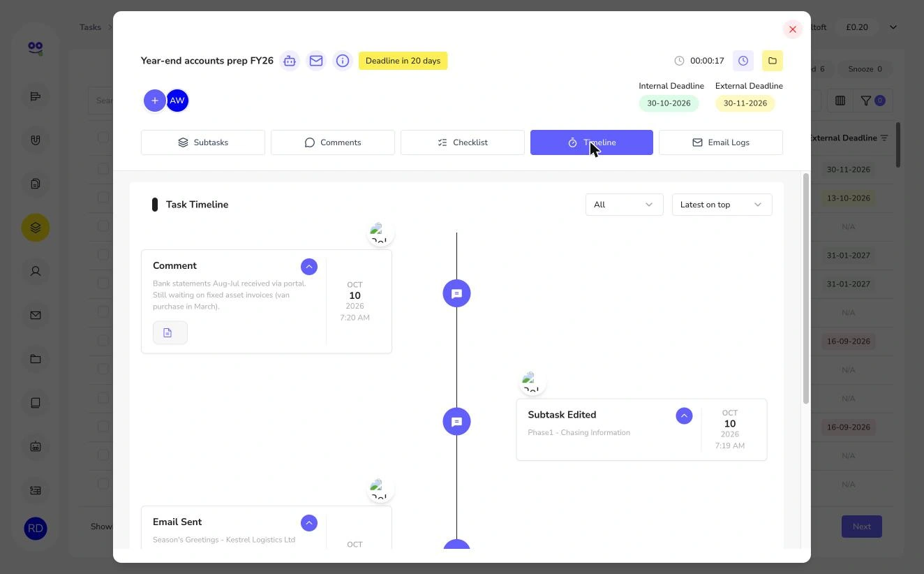
Task: Open the info icon next to the title
Action: coord(343,61)
